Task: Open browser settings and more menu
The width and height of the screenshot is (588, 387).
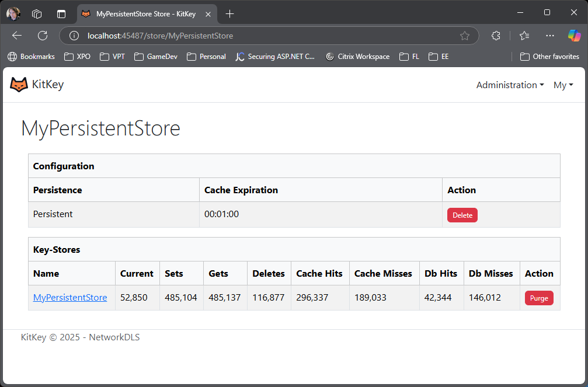Action: coord(549,36)
